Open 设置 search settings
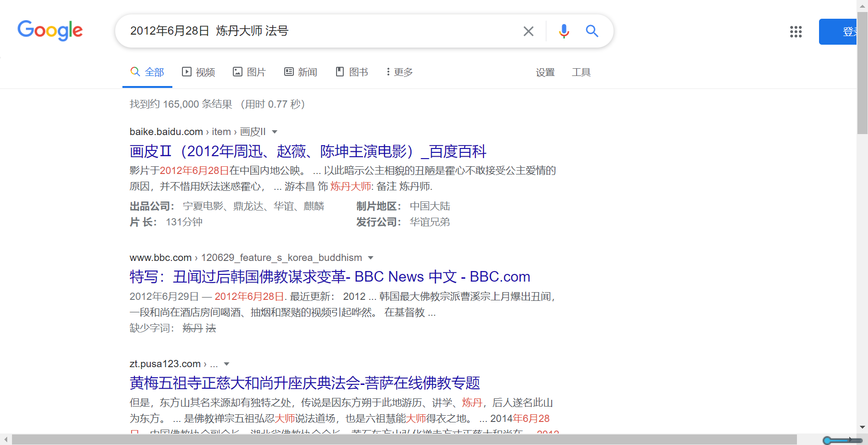This screenshot has width=868, height=445. (x=545, y=72)
